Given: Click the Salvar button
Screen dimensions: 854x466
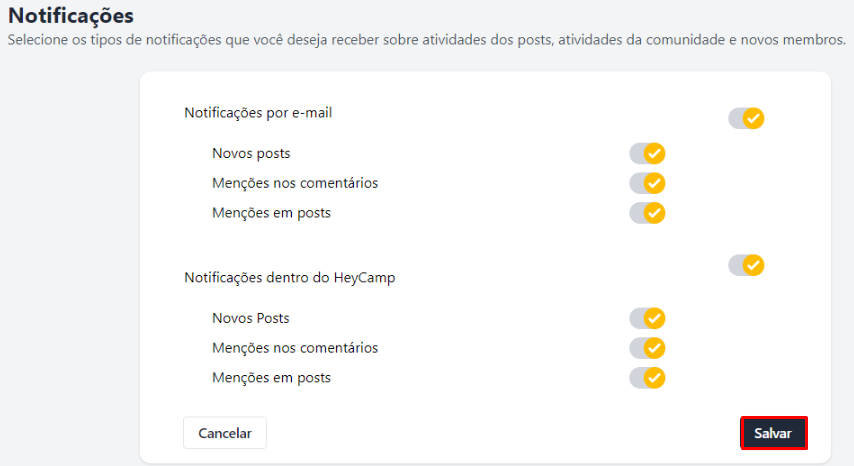Looking at the screenshot, I should (773, 433).
